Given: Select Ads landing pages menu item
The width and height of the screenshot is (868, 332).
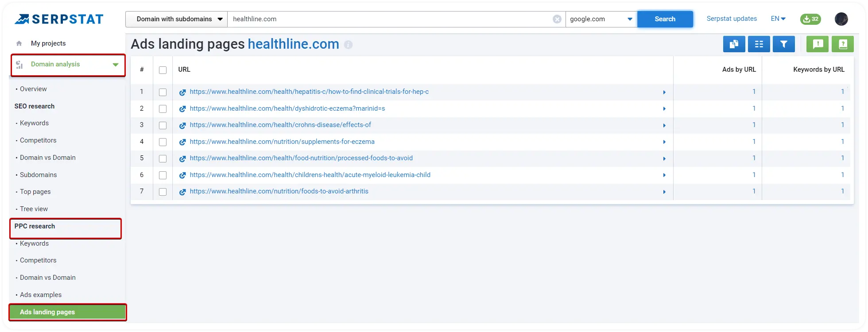Looking at the screenshot, I should (x=67, y=312).
